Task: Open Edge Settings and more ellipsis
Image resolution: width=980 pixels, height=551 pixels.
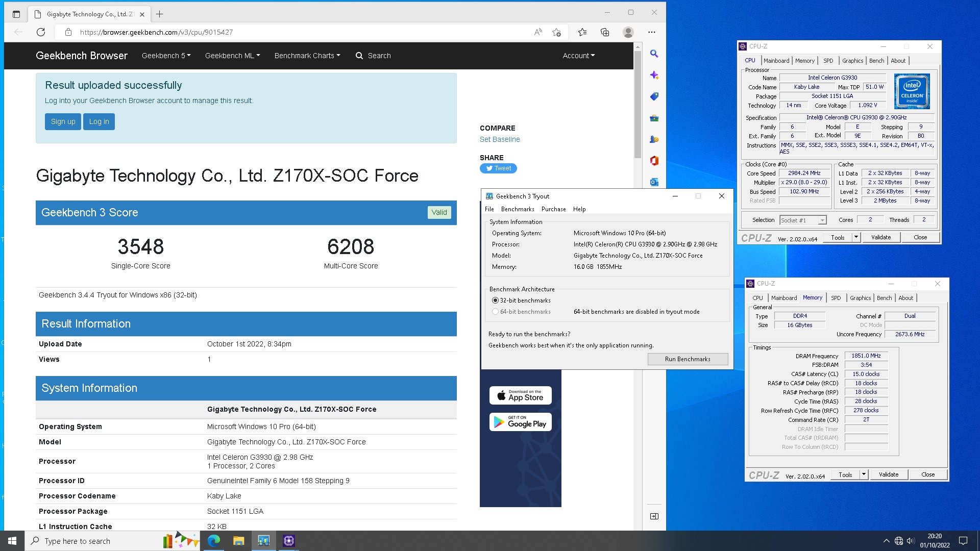Action: point(652,32)
